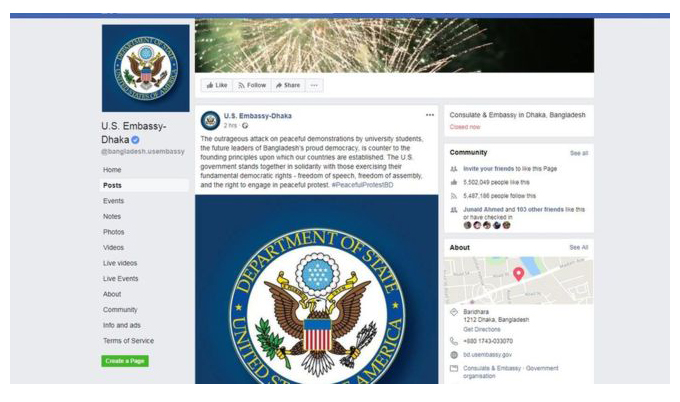Viewport: 680px width, 402px height.
Task: Click the Department of State post image
Action: click(x=317, y=289)
